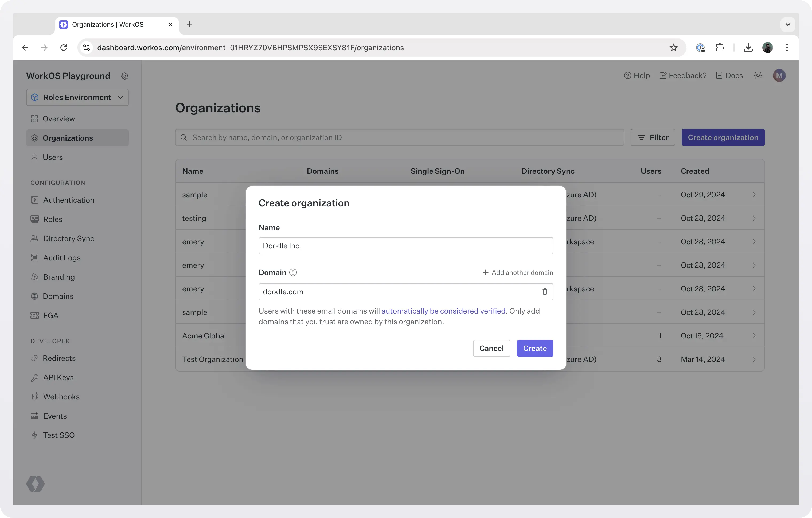Click the Name field containing Doodle Inc.
This screenshot has width=812, height=518.
point(406,246)
